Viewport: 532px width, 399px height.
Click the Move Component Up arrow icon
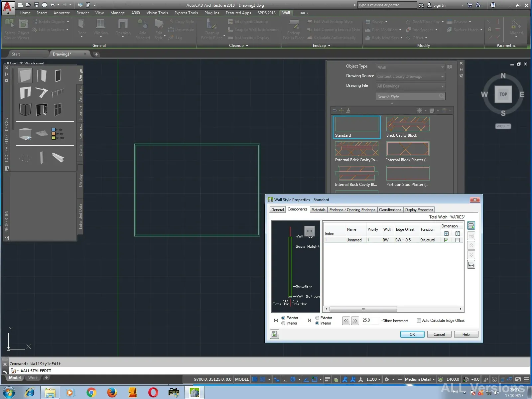(x=471, y=245)
